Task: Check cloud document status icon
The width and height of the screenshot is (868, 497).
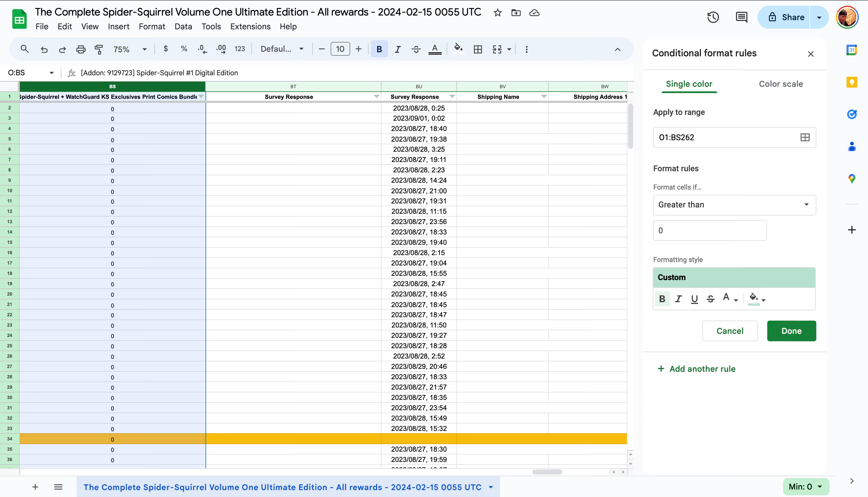Action: pyautogui.click(x=534, y=13)
